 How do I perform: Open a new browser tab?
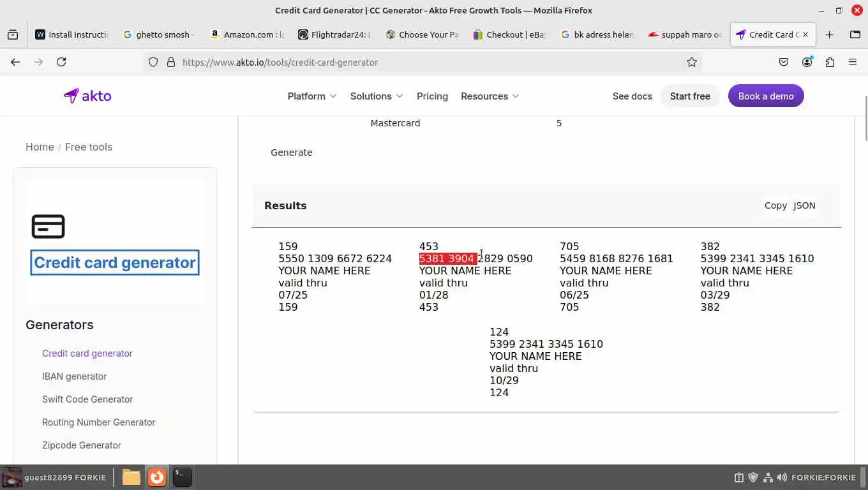[829, 34]
